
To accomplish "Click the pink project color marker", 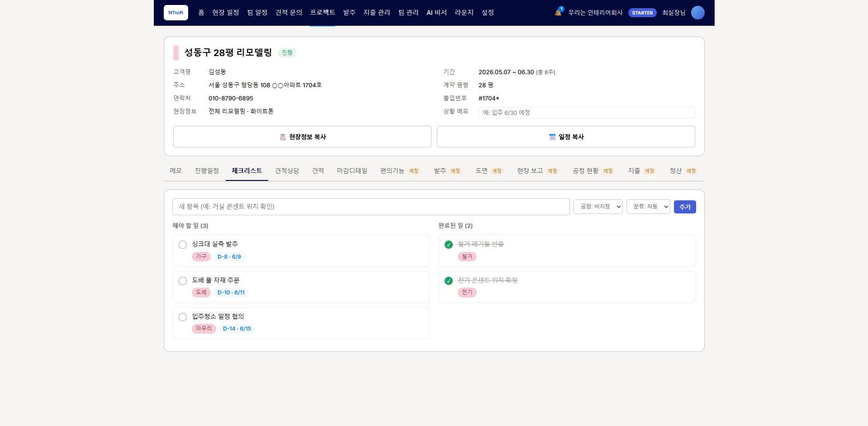I will point(176,53).
